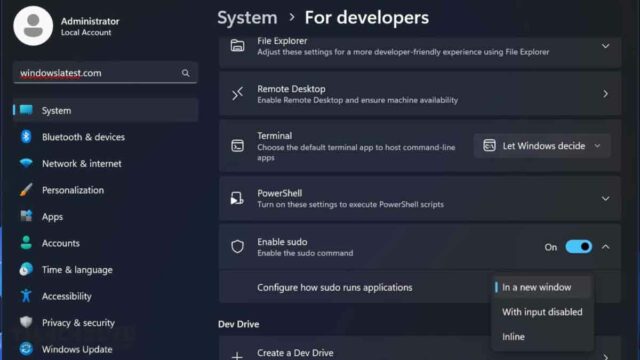This screenshot has width=640, height=360.
Task: Click the For developers page title
Action: (x=367, y=18)
